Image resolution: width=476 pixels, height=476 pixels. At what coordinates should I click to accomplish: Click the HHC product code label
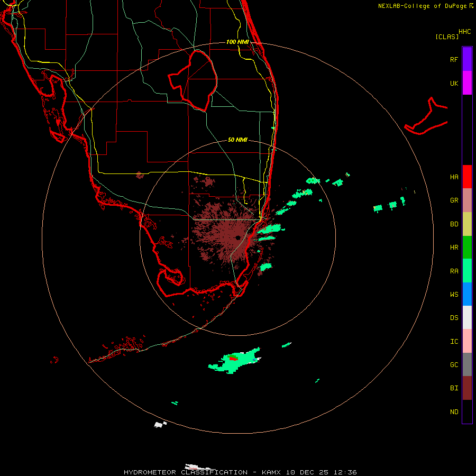(x=464, y=32)
